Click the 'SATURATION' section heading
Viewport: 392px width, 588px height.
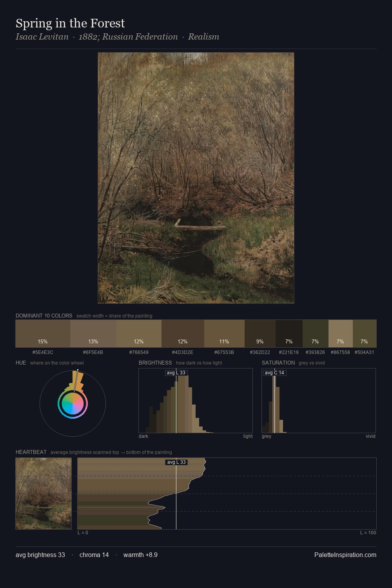(278, 363)
